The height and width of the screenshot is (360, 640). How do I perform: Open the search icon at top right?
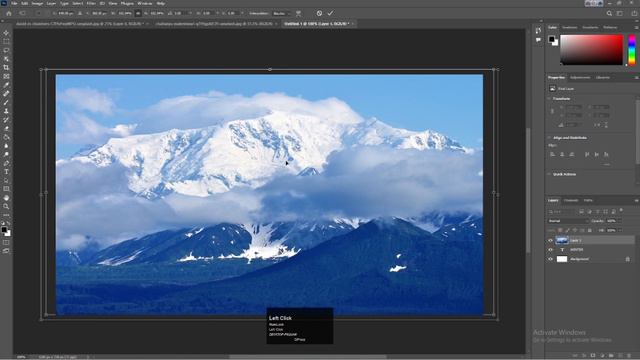tap(609, 13)
